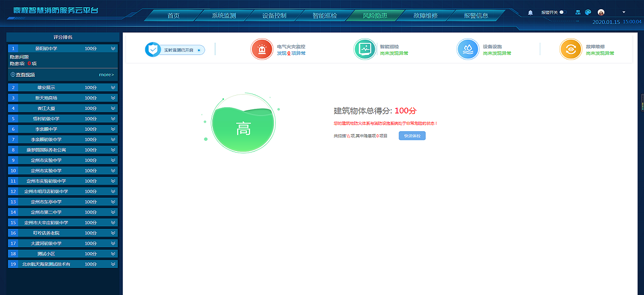
Task: Expand the 定州市大辛庄初级中学 row chevron
Action: (x=113, y=222)
